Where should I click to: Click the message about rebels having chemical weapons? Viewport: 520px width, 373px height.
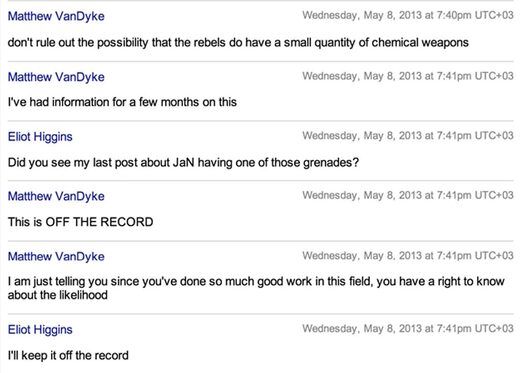click(238, 43)
